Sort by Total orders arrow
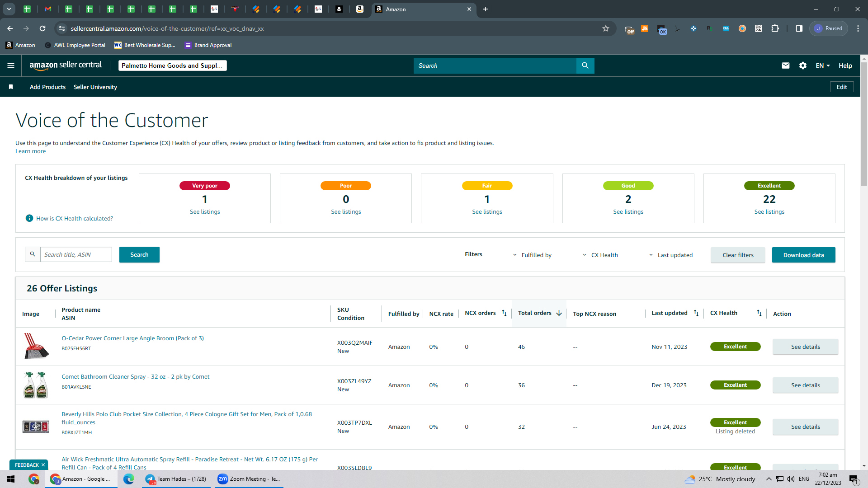This screenshot has height=488, width=868. 559,313
